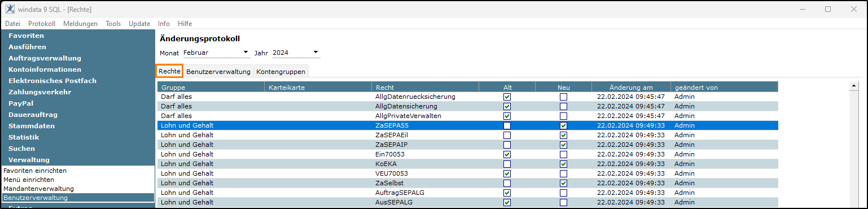Toggle Neu checkbox for AllgDatenruecksicherung

(563, 97)
